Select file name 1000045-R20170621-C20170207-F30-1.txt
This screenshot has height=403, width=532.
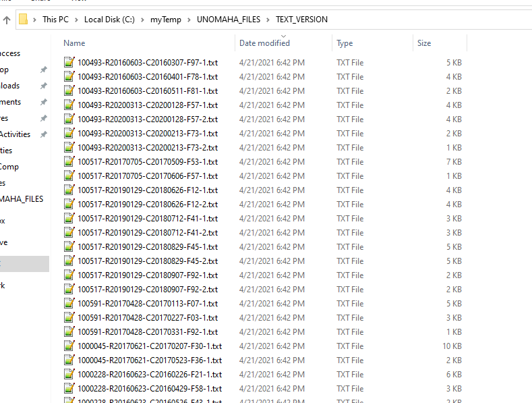click(x=150, y=346)
